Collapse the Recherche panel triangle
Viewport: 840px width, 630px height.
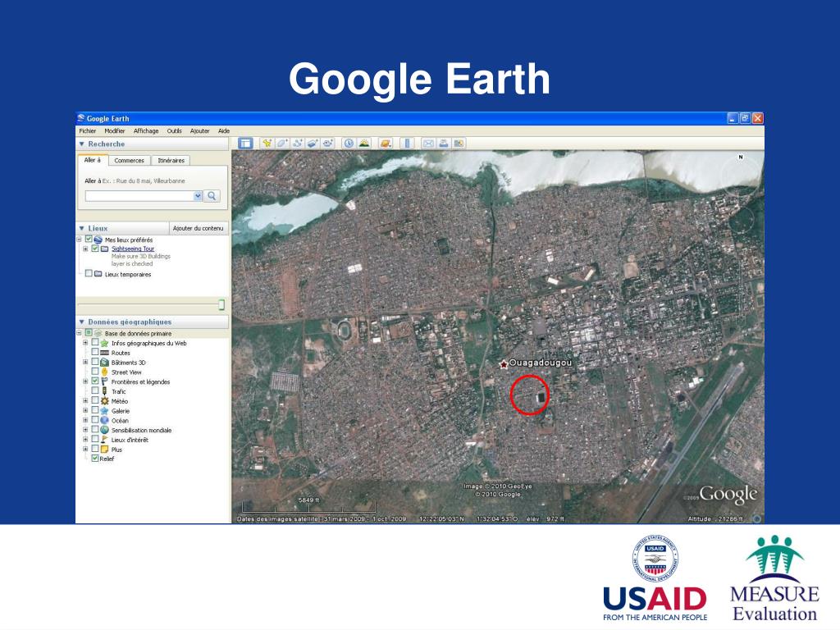pyautogui.click(x=81, y=144)
